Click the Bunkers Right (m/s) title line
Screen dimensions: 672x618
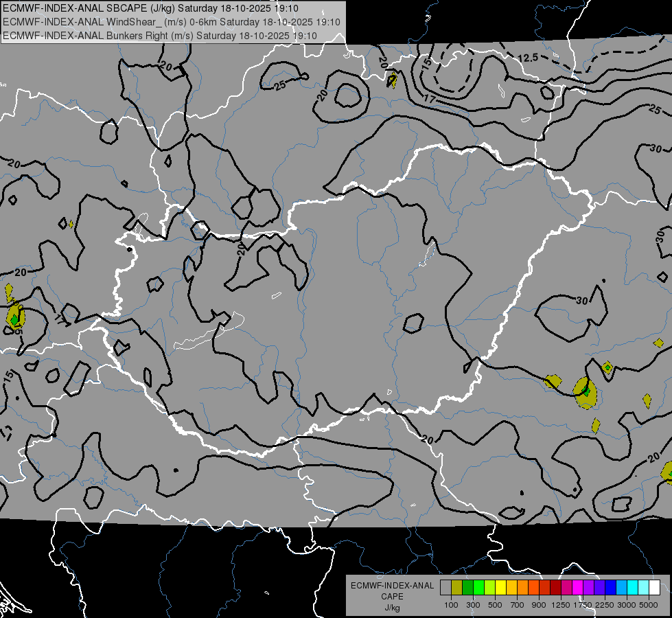160,36
